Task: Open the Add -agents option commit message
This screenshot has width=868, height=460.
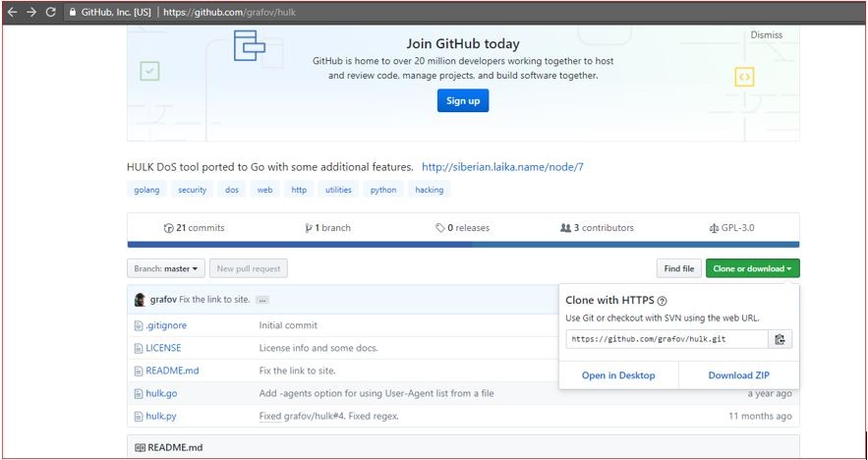Action: point(376,393)
